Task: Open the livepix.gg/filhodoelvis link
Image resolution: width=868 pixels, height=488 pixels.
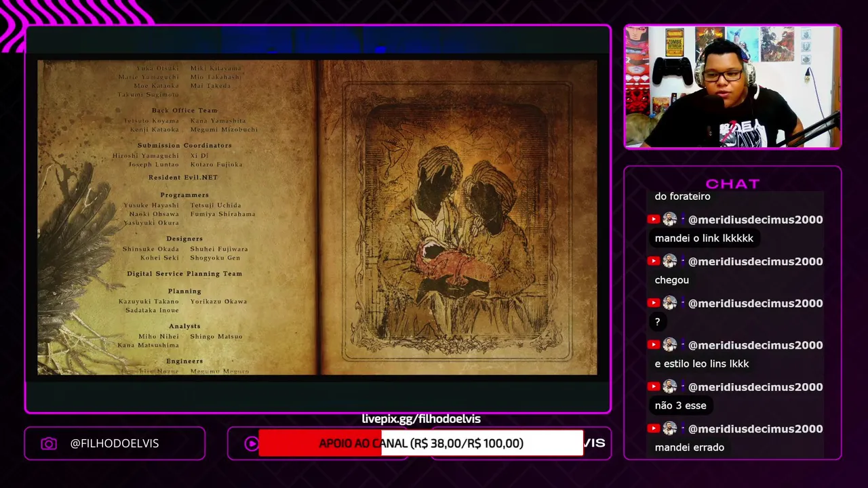Action: (421, 419)
